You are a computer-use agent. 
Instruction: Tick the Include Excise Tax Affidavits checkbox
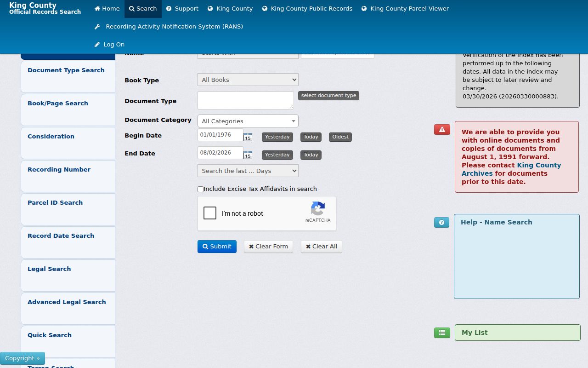point(200,189)
